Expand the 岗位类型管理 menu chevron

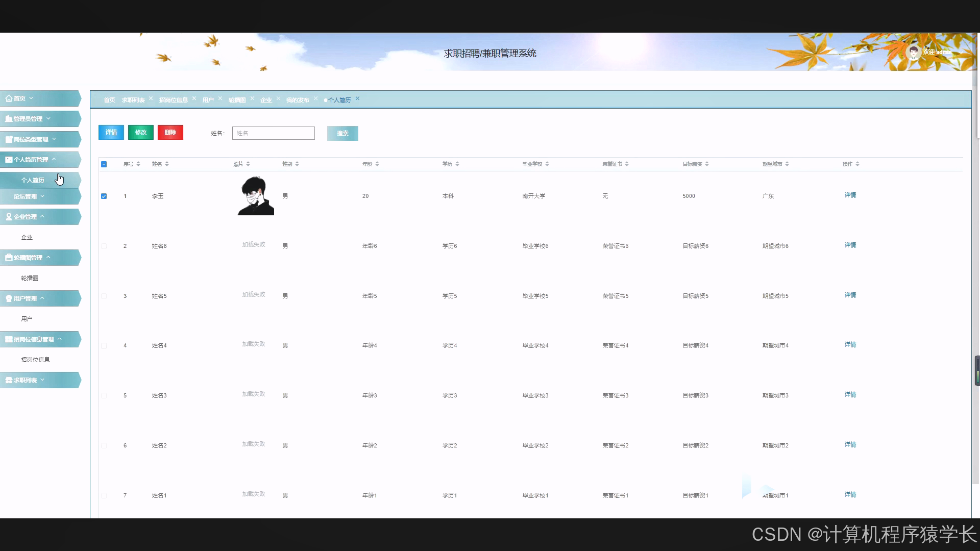coord(54,139)
